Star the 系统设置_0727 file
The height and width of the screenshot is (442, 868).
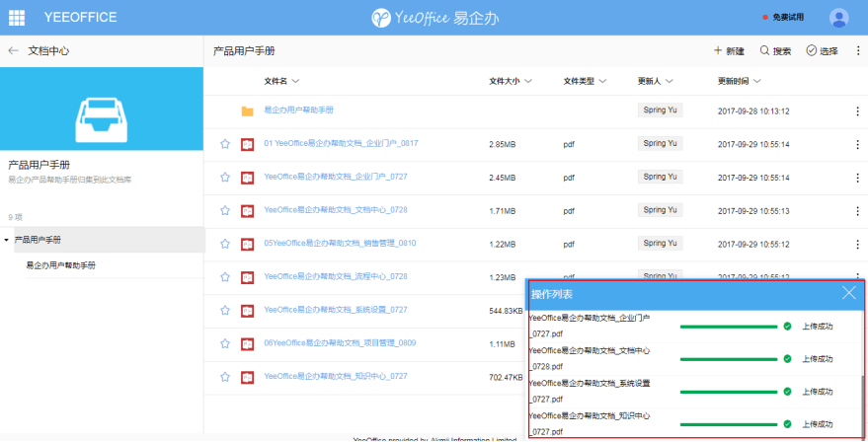tap(225, 311)
